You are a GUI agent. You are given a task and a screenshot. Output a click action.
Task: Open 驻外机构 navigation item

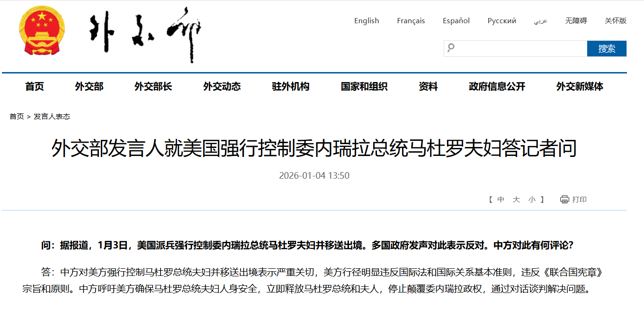[291, 86]
